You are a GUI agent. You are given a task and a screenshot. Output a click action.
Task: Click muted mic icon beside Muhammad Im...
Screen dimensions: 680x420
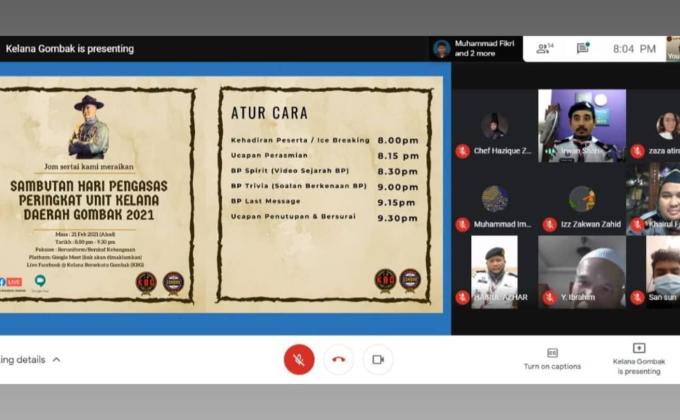(x=462, y=224)
